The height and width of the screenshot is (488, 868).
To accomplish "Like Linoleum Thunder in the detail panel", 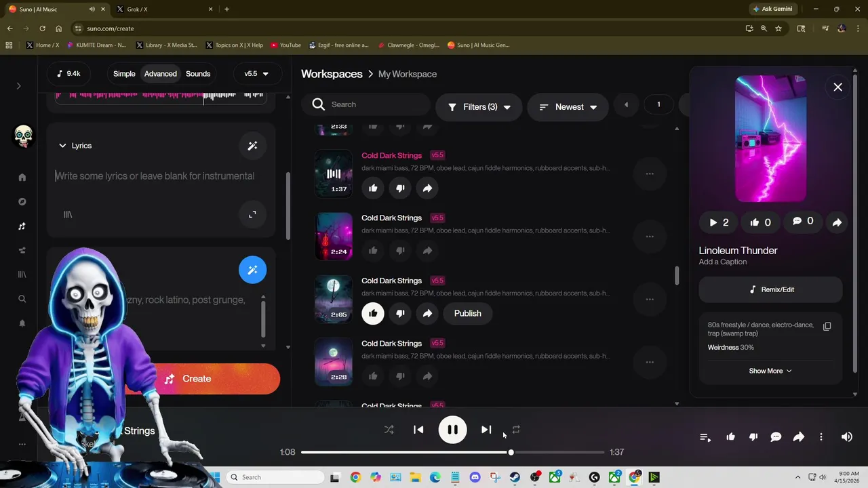I will pyautogui.click(x=760, y=222).
